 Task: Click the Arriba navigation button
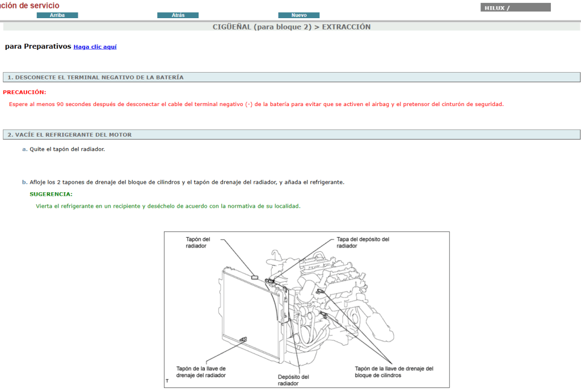pos(57,15)
